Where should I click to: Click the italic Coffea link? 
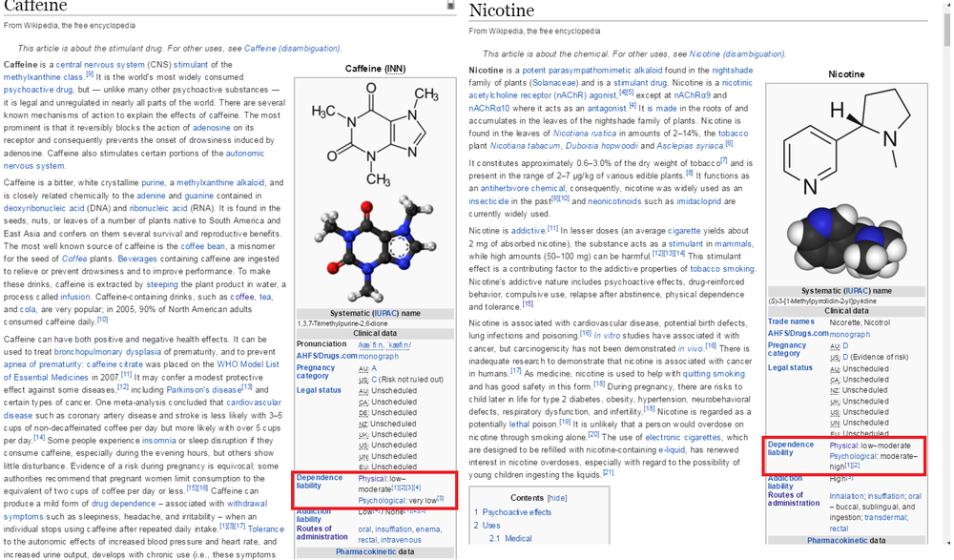point(74,259)
